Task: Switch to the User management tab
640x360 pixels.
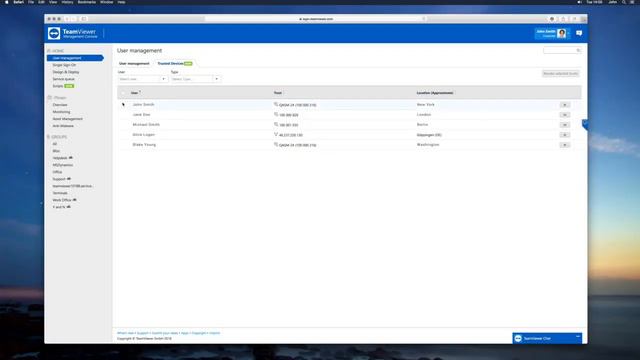Action: tap(134, 64)
